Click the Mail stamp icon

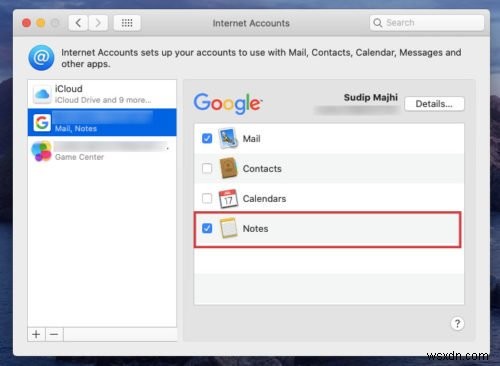coord(228,138)
